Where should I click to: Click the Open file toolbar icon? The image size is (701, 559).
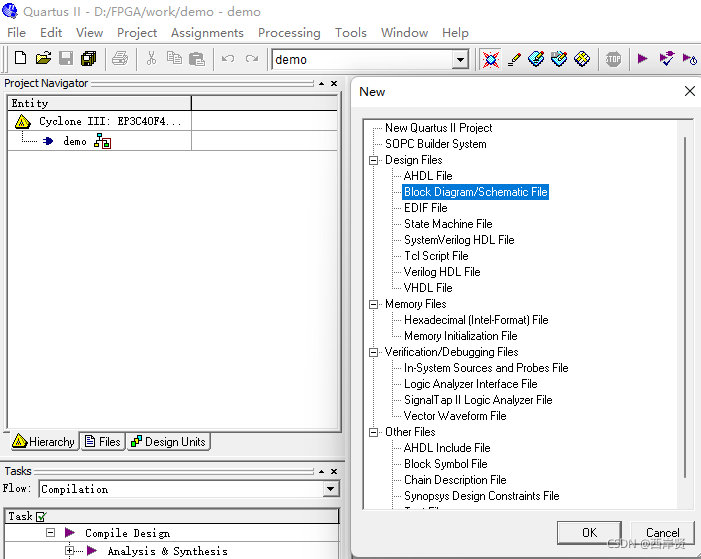pyautogui.click(x=43, y=59)
